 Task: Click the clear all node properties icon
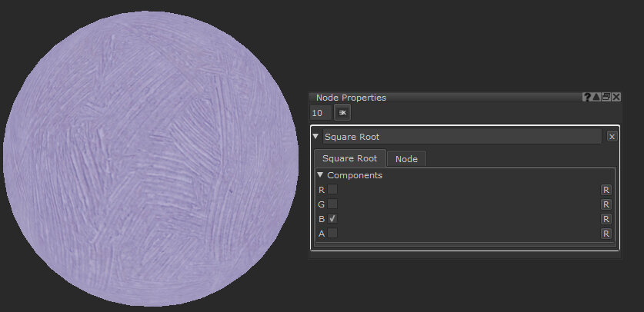[342, 113]
